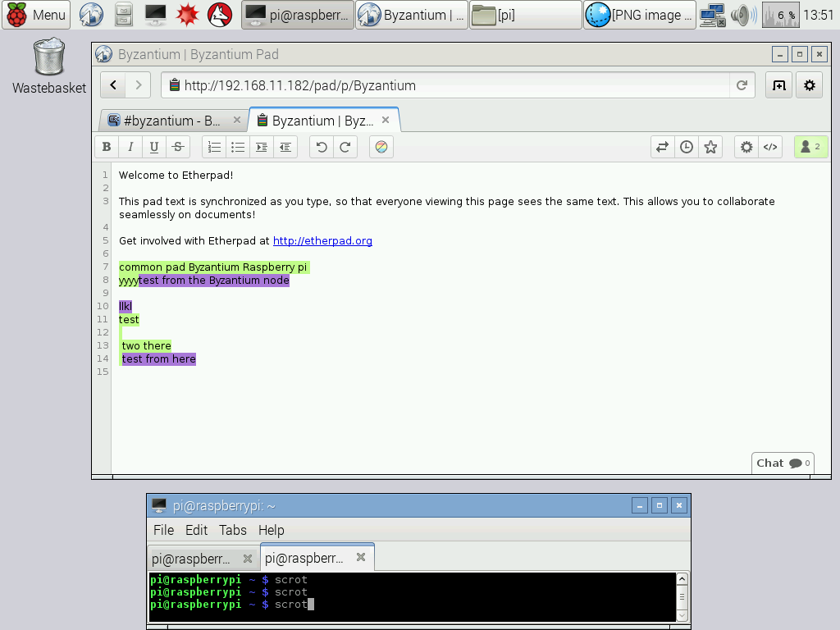840x630 pixels.
Task: Open the File menu in terminal
Action: 163,530
